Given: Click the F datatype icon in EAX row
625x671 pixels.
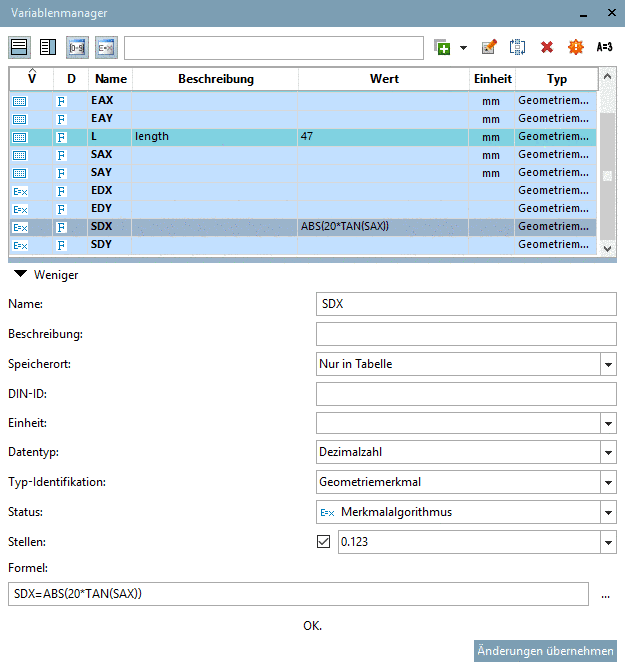Looking at the screenshot, I should pyautogui.click(x=62, y=101).
